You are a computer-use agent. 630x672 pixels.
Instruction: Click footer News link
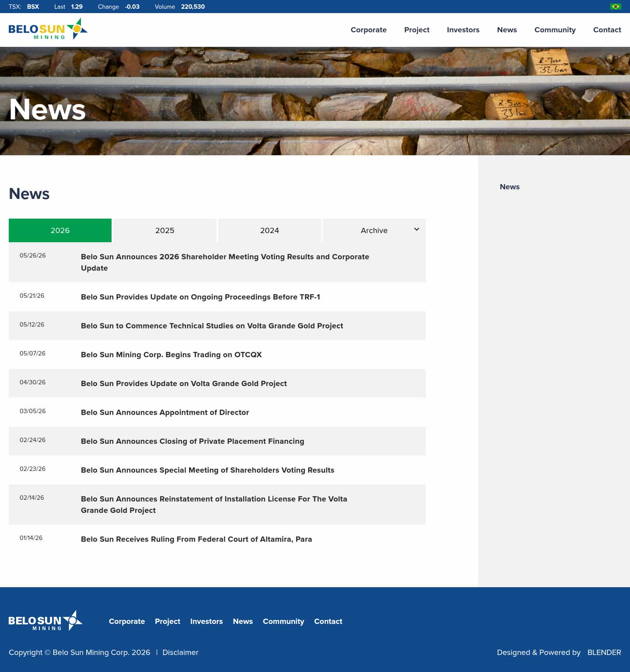(x=243, y=621)
